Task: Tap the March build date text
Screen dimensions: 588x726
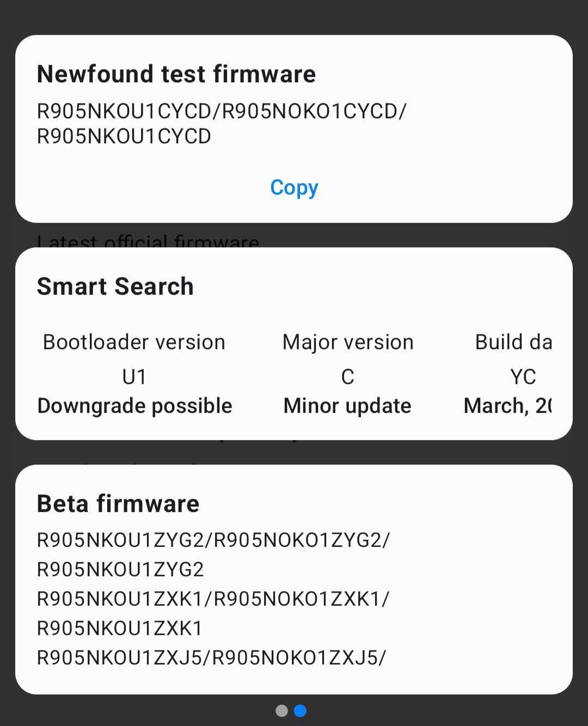Action: pos(507,406)
